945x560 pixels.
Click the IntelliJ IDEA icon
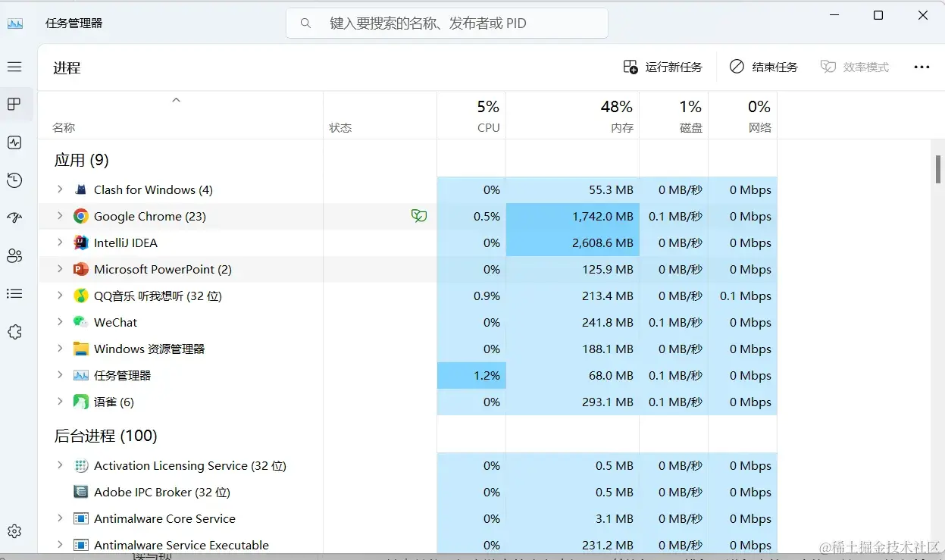81,242
